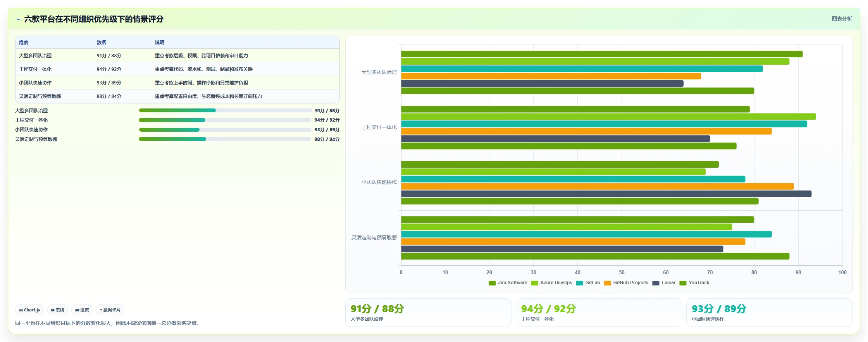The width and height of the screenshot is (868, 342).
Task: Click description 重点考察代码、流水线、测试、制品和发布关联
Action: click(x=204, y=69)
